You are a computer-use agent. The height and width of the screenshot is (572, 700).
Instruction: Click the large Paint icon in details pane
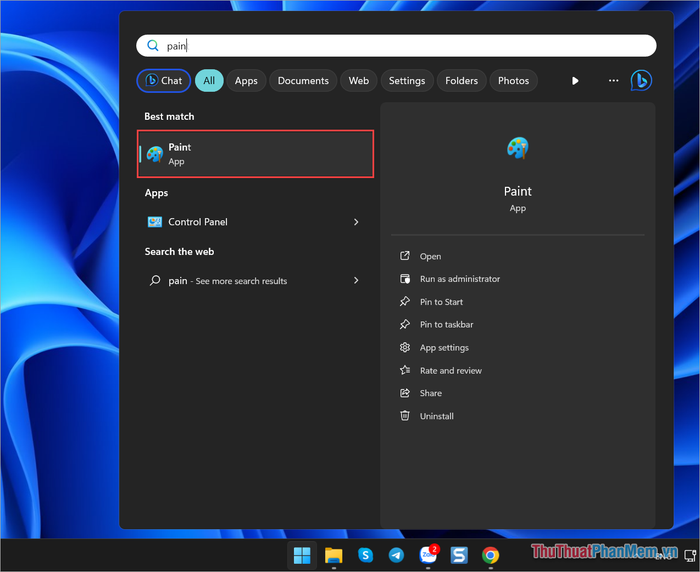pos(518,148)
